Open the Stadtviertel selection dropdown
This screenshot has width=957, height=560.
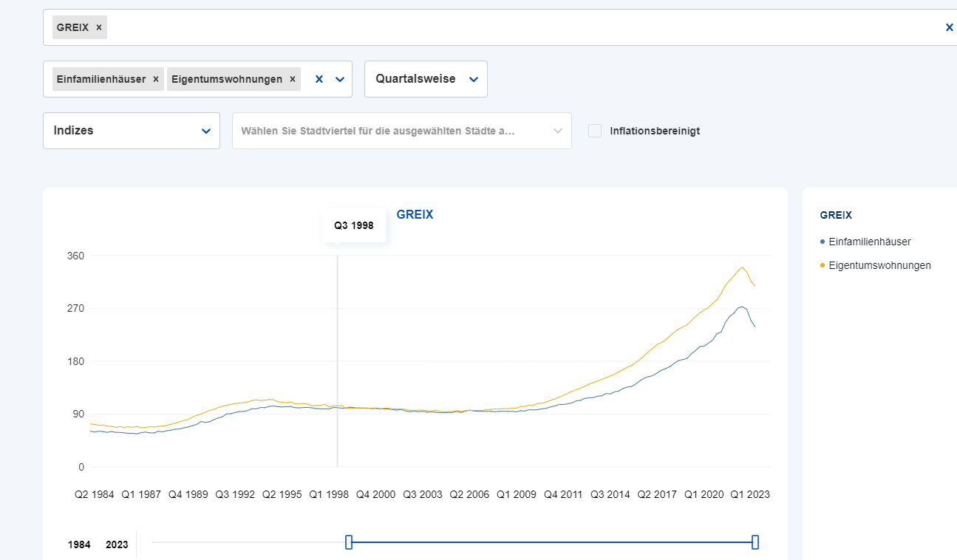[x=401, y=131]
